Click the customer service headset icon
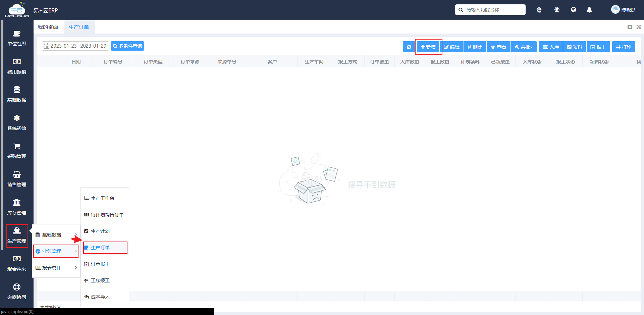Viewport: 644px width, 315px height. [x=557, y=10]
